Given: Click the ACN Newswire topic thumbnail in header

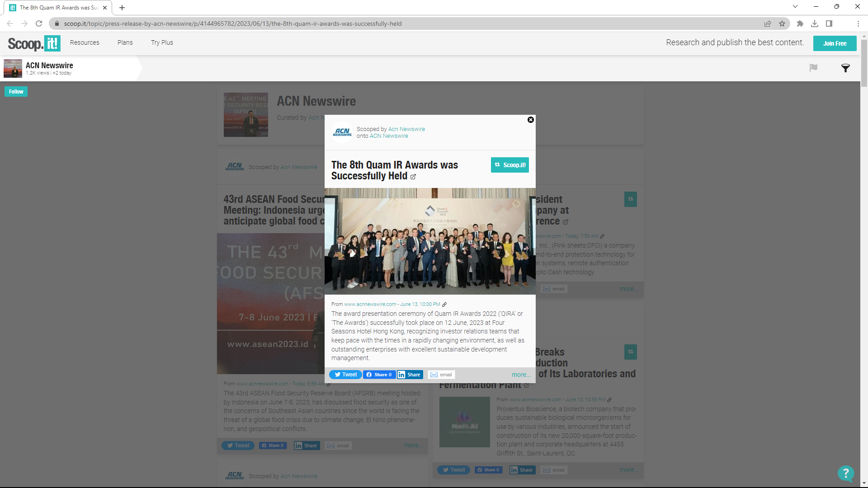Looking at the screenshot, I should click(x=13, y=68).
